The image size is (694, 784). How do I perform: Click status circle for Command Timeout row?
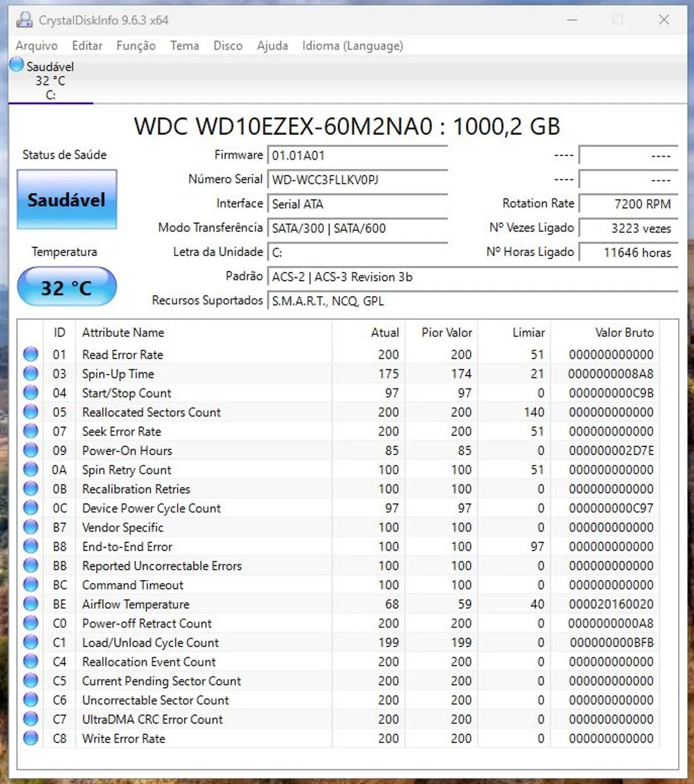tap(31, 584)
